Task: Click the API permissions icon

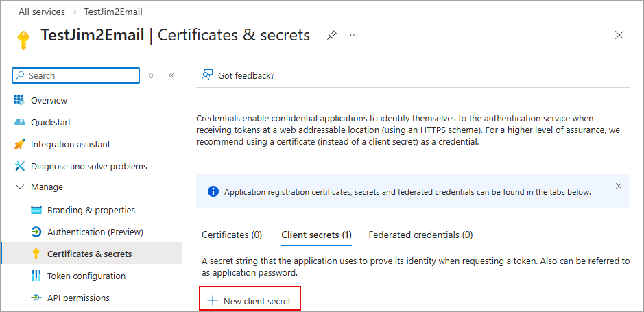Action: click(x=36, y=298)
